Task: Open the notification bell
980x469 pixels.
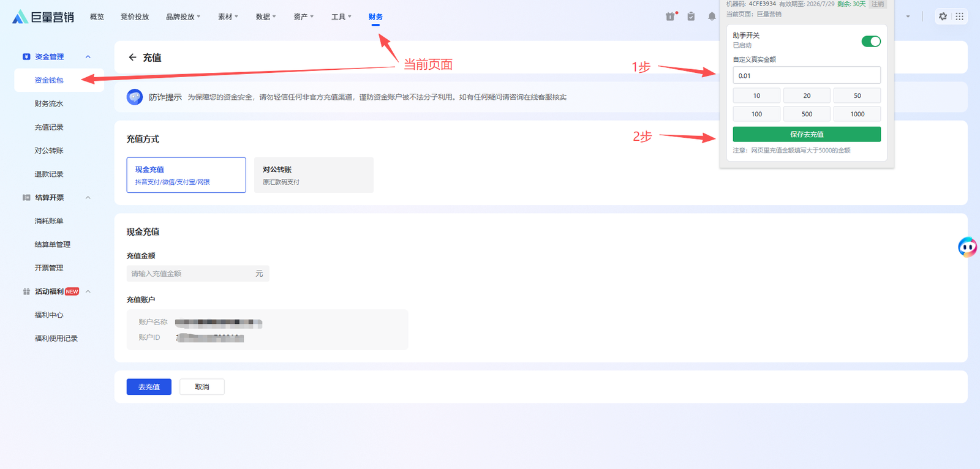Action: 712,17
